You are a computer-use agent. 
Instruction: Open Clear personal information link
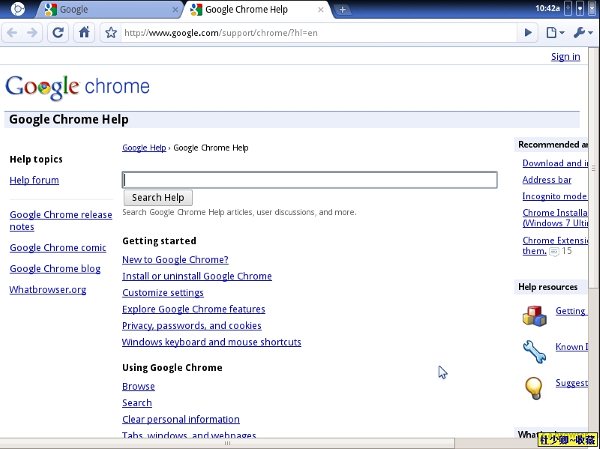coord(181,419)
